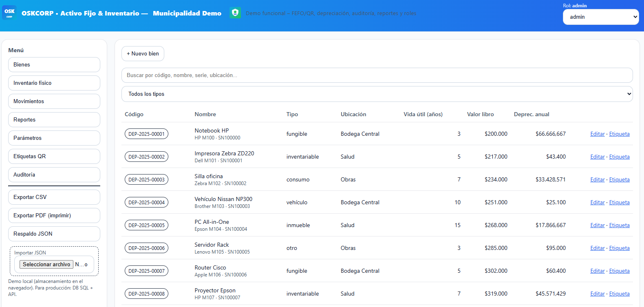Open Etiquetas QR page
The height and width of the screenshot is (307, 644).
click(x=54, y=157)
